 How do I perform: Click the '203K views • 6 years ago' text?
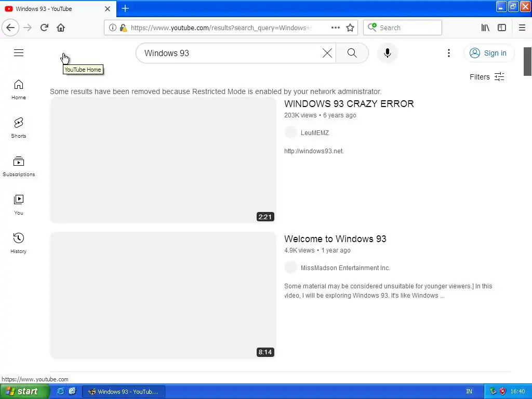[x=320, y=115]
